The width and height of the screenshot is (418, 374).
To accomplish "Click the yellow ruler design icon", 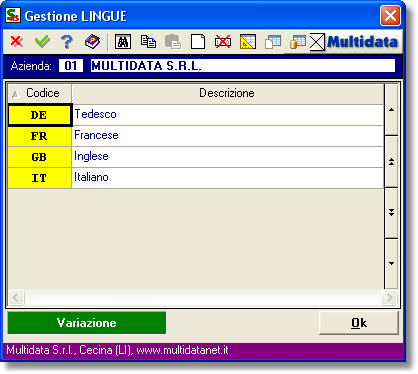I will [x=248, y=42].
